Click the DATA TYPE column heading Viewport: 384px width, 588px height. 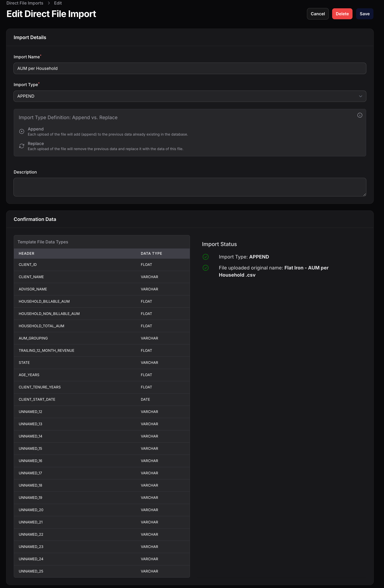tap(151, 253)
